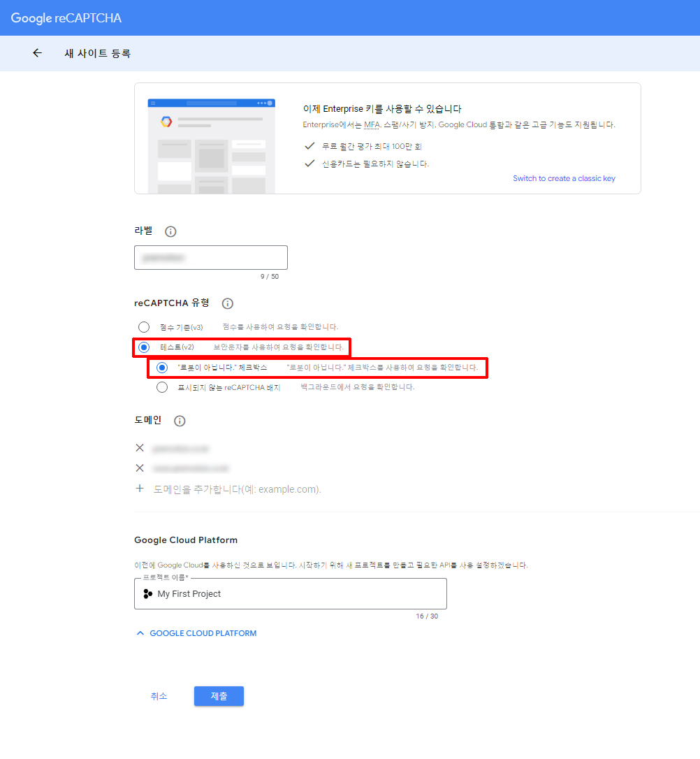This screenshot has height=759, width=700.
Task: Choose 표시되지 않는 reCAPTCHA 배지 option
Action: (x=162, y=387)
